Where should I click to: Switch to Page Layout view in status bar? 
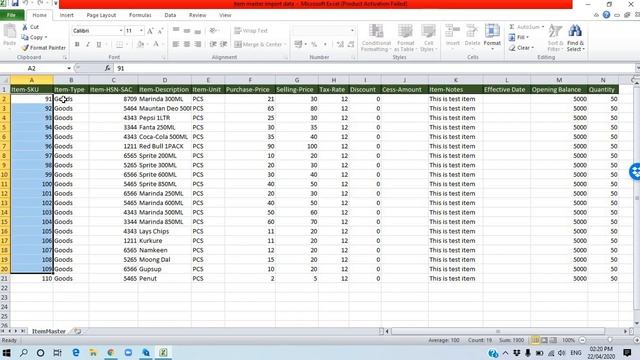click(x=544, y=340)
